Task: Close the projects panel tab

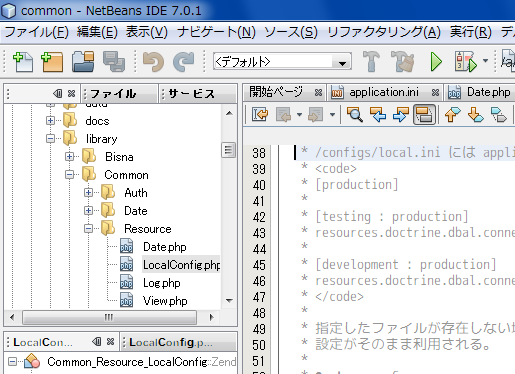Action: [x=71, y=94]
